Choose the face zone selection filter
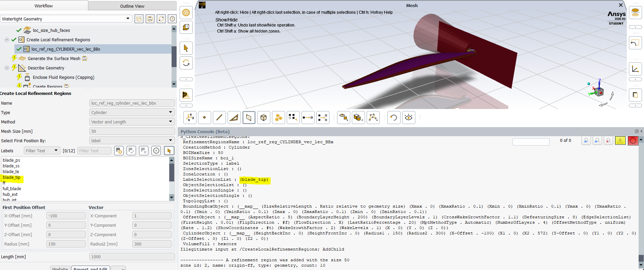Image resolution: width=644 pixels, height=270 pixels. 249,118
